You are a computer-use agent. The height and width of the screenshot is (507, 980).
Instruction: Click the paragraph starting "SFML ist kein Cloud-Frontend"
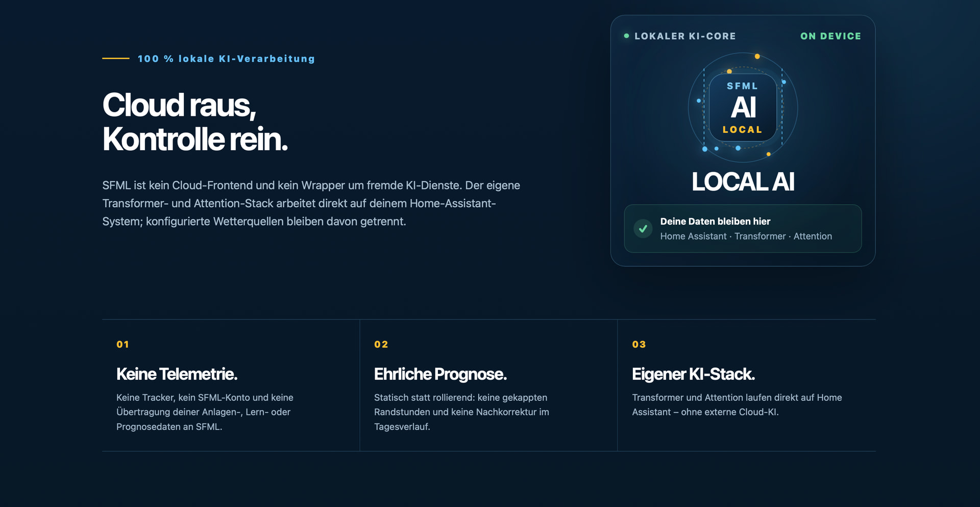(x=311, y=203)
